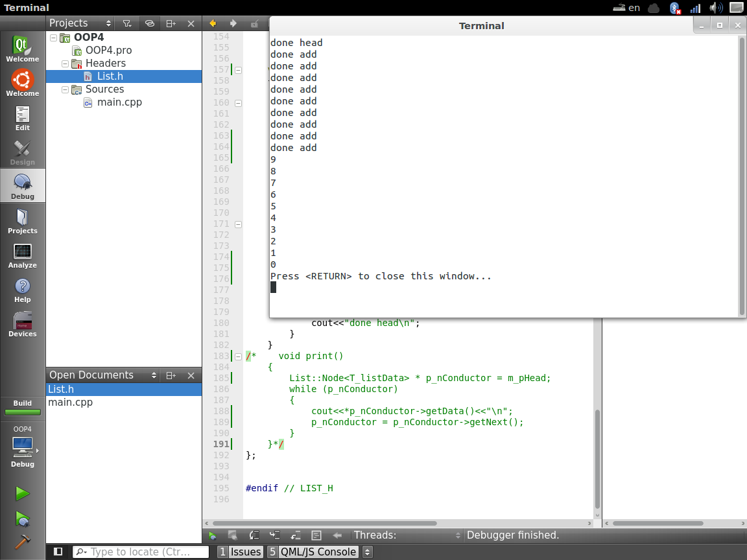Image resolution: width=747 pixels, height=560 pixels.
Task: Click the Build hammer icon
Action: [x=22, y=543]
